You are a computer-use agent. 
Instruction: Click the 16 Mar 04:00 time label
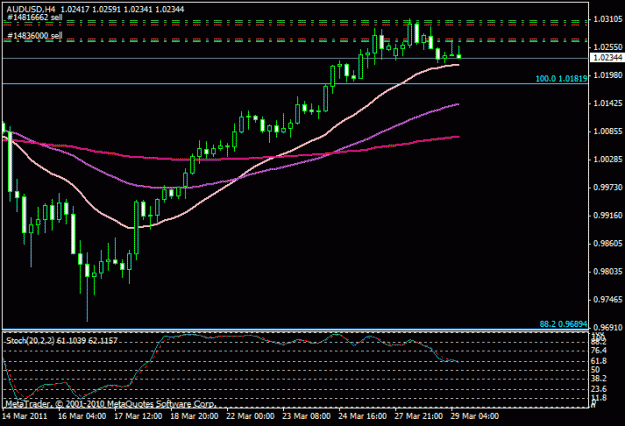tap(82, 416)
